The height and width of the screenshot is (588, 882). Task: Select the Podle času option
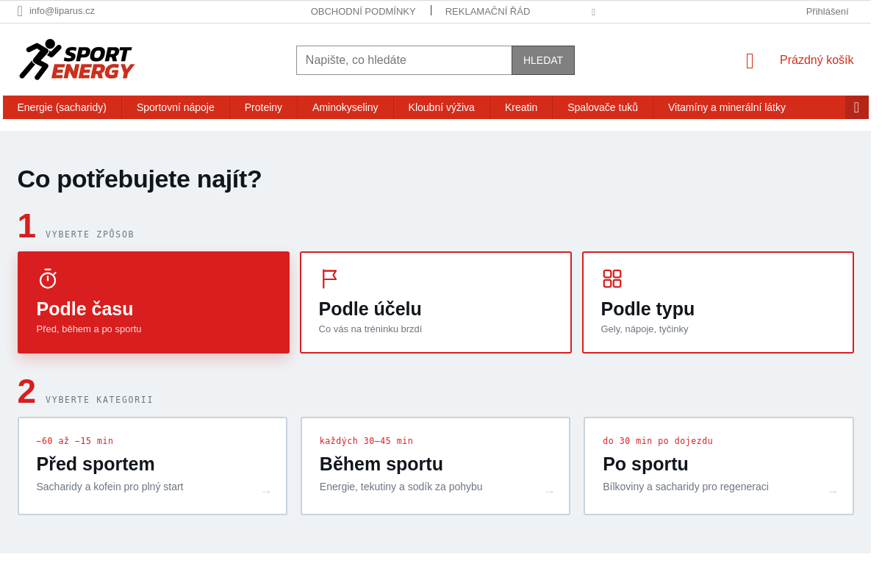pyautogui.click(x=154, y=302)
